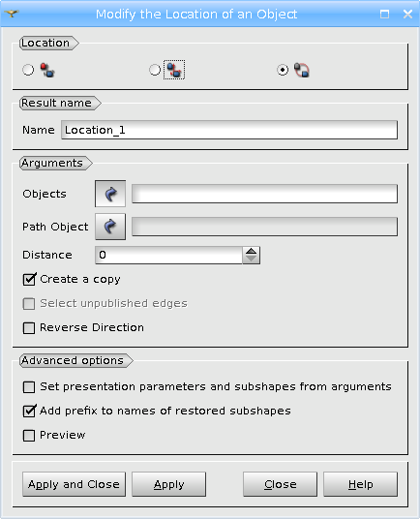The width and height of the screenshot is (420, 519).
Task: Close the dialog with the X icon
Action: tap(407, 14)
